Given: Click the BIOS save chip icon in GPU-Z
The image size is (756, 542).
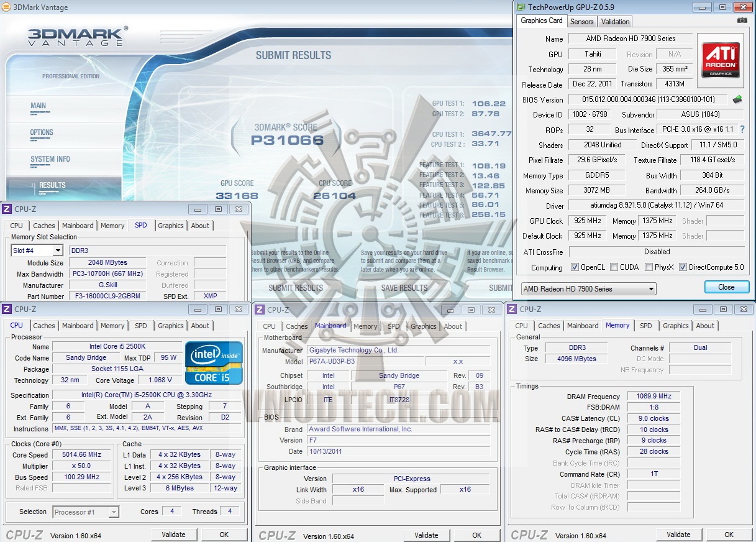Looking at the screenshot, I should tap(737, 99).
